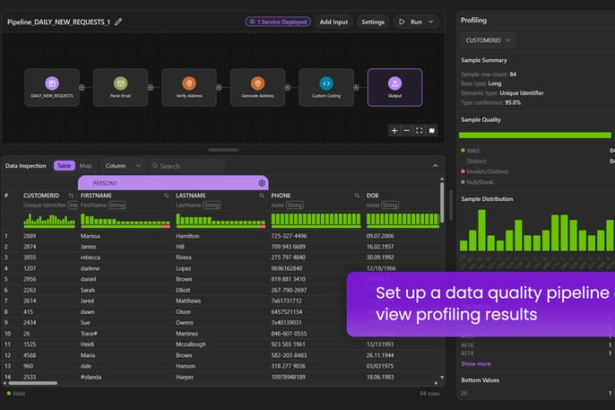The height and width of the screenshot is (410, 615).
Task: Run the pipeline
Action: (410, 22)
